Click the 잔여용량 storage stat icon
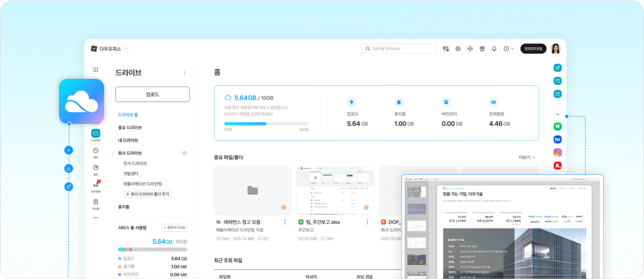Screen dimensions: 644x279 pyautogui.click(x=493, y=102)
